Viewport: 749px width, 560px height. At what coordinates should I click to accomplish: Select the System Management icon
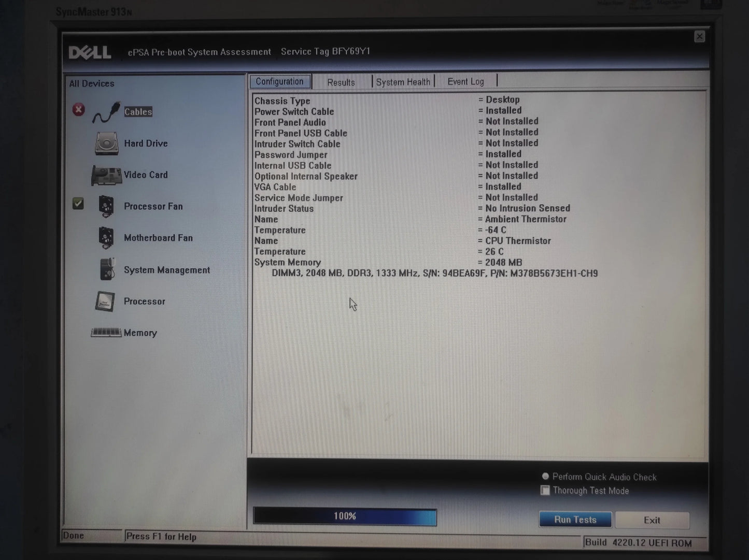[x=107, y=269]
